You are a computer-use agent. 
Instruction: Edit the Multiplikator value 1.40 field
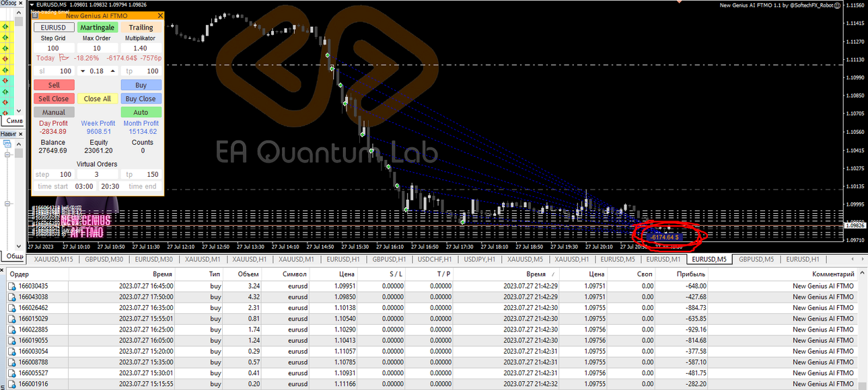[141, 48]
